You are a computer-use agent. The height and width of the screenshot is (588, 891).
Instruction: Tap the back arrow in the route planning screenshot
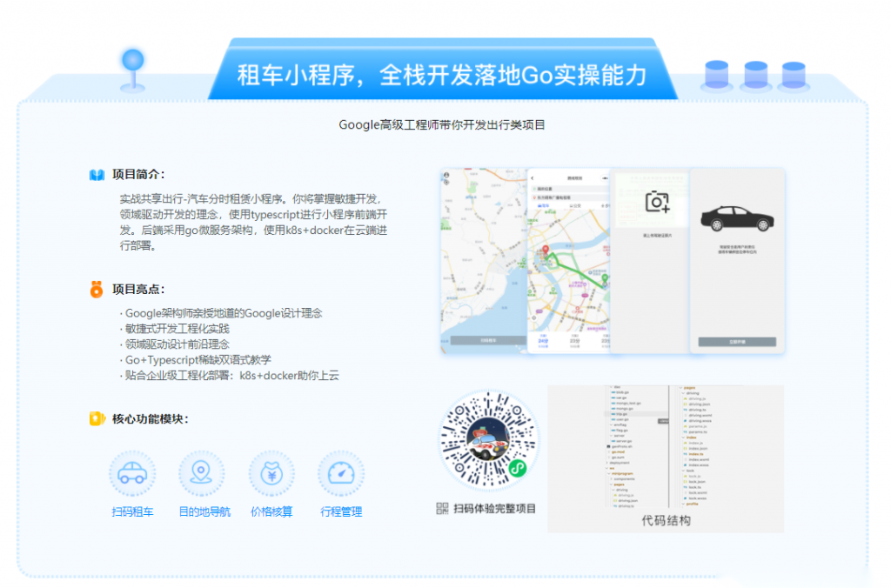[533, 178]
